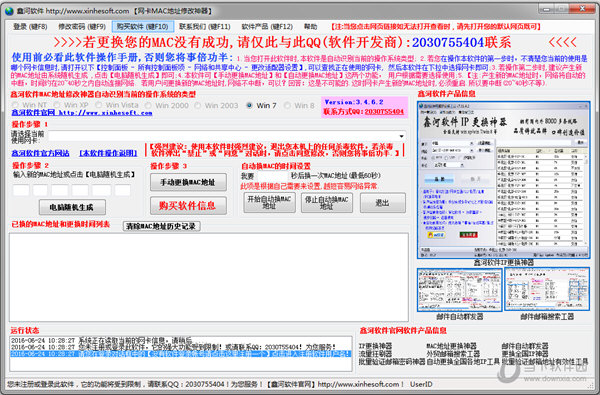Focus the seconds interval field after 我要
Image resolution: width=600 pixels, height=395 pixels.
click(x=272, y=176)
